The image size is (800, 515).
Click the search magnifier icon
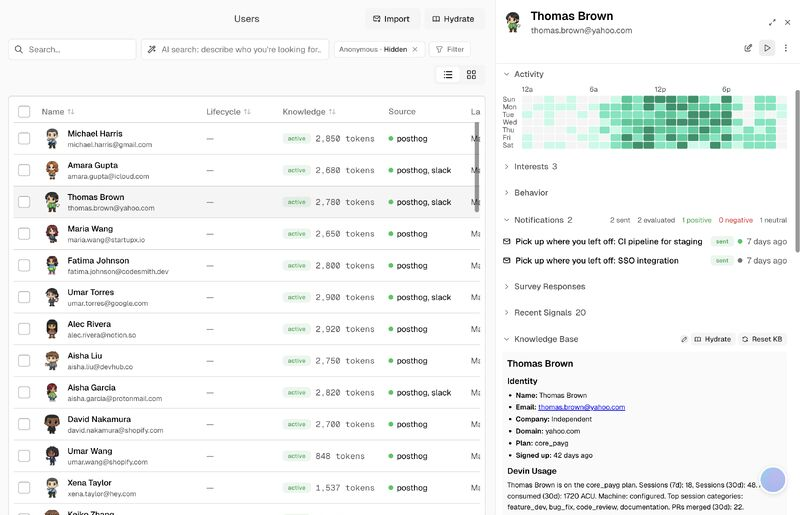(19, 50)
